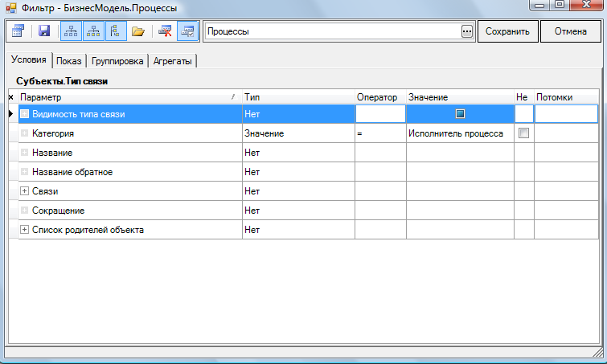Expand the Связи tree node
The width and height of the screenshot is (607, 364).
pyautogui.click(x=24, y=191)
